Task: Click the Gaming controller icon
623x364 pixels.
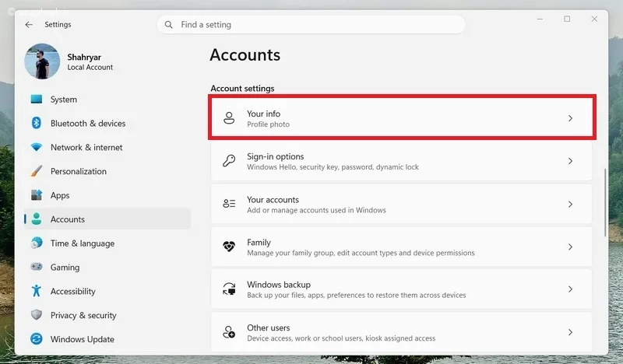Action: point(37,267)
